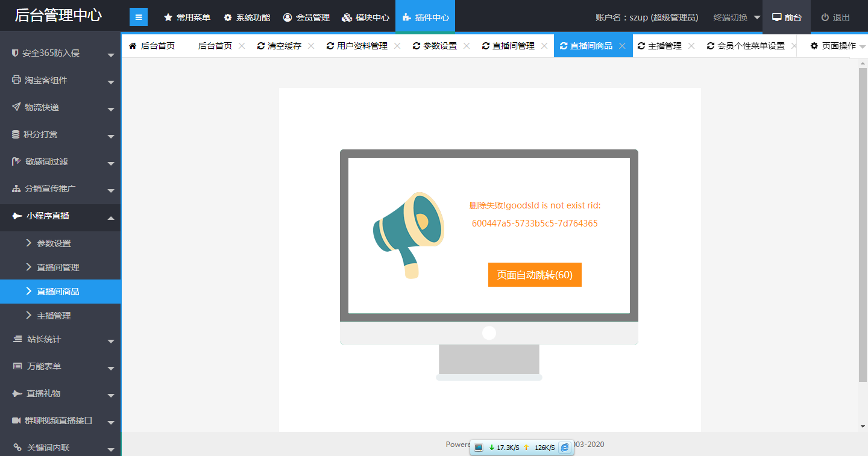Click the home icon on 后台首页 tab
Image resolution: width=868 pixels, height=456 pixels.
[133, 46]
